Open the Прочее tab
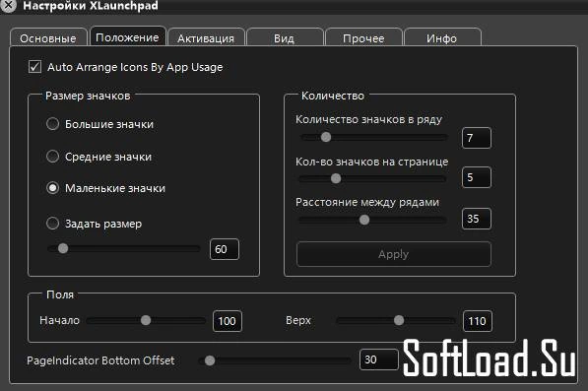The height and width of the screenshot is (391, 588). point(363,37)
